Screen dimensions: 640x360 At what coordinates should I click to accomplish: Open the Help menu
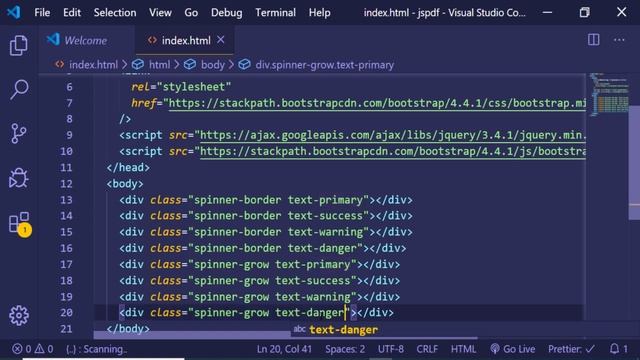coord(320,13)
